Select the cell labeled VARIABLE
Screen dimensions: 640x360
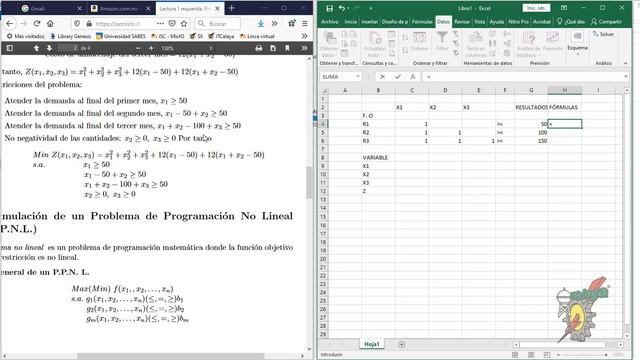[378, 158]
